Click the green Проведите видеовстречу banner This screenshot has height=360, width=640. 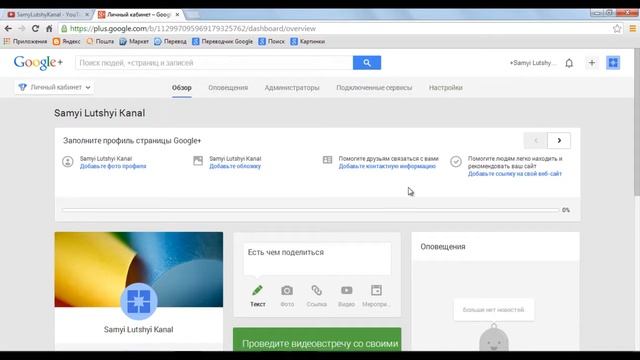(x=317, y=339)
